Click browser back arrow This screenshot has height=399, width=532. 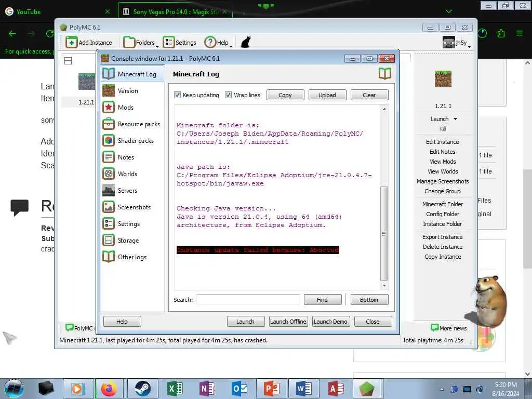click(x=12, y=34)
